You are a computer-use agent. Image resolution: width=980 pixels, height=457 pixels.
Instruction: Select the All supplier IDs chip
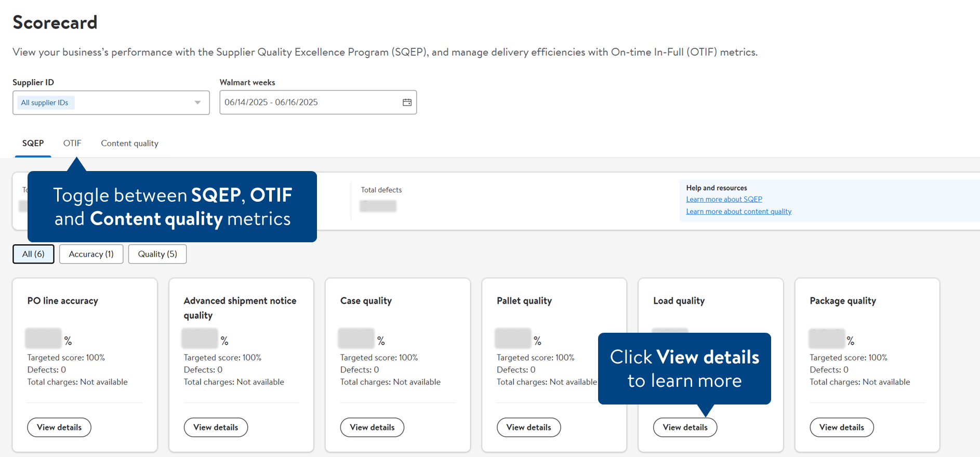pos(45,102)
